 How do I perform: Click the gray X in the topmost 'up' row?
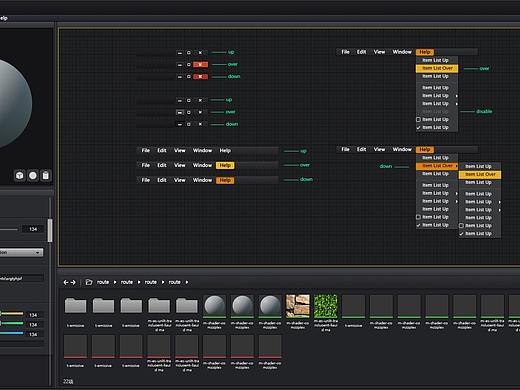[x=200, y=53]
